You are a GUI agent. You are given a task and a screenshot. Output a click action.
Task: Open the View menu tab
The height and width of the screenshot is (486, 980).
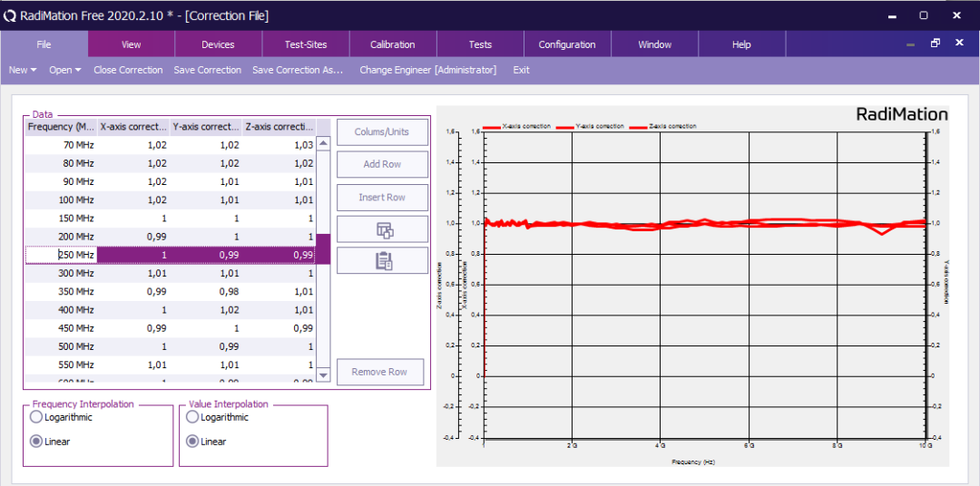(x=132, y=44)
